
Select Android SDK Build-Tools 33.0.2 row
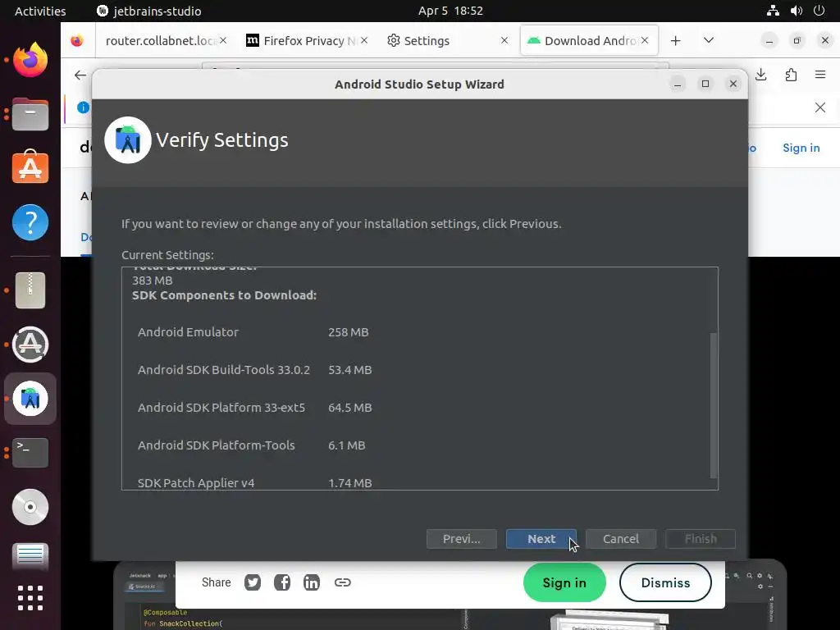(255, 370)
